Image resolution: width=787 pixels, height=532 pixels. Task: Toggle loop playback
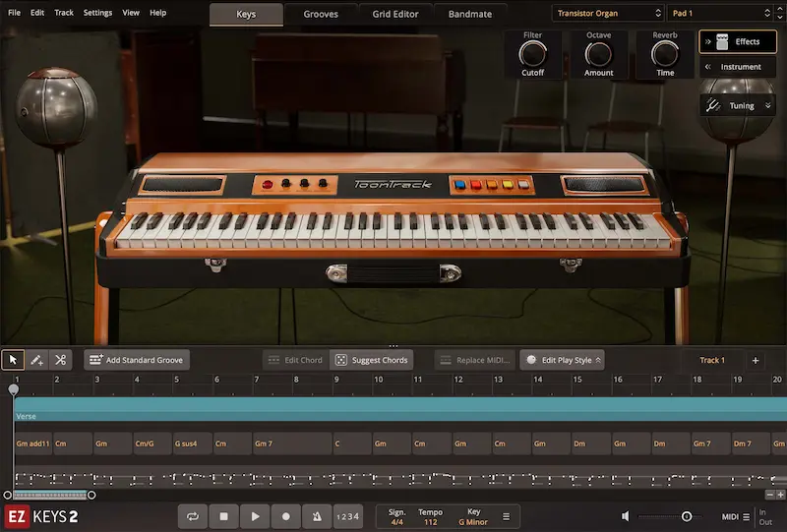point(193,516)
